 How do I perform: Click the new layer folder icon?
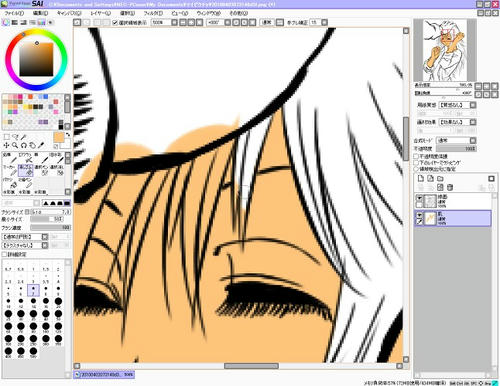click(x=440, y=178)
